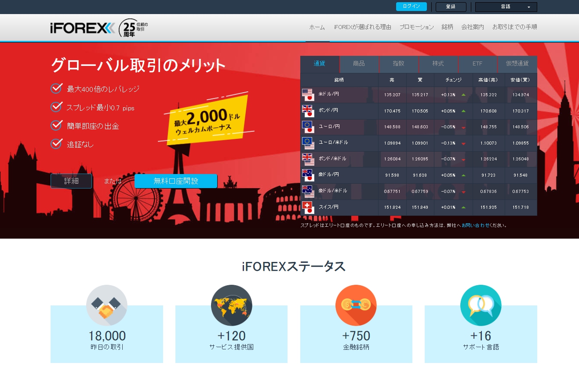Screen dimensions: 579x392
Task: Switch to the 商品 tab
Action: click(359, 64)
